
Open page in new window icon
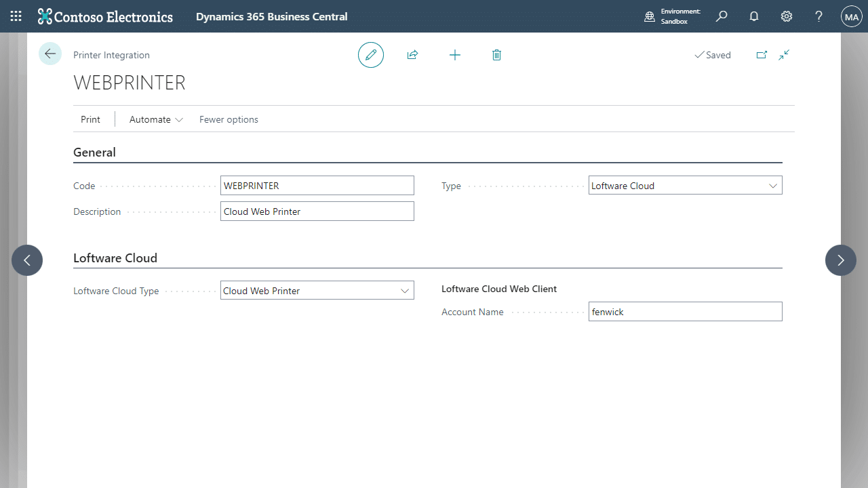(x=762, y=55)
